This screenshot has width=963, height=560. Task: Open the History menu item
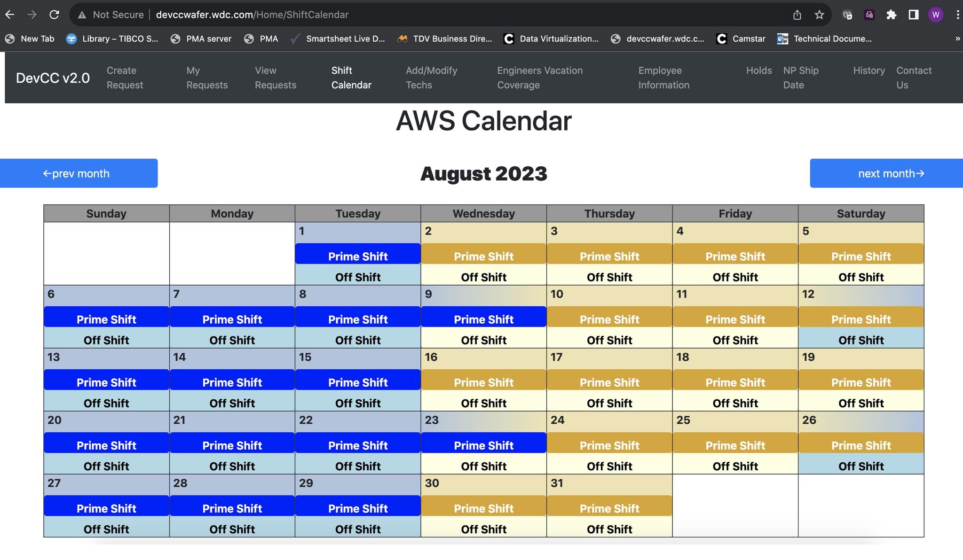click(x=869, y=70)
